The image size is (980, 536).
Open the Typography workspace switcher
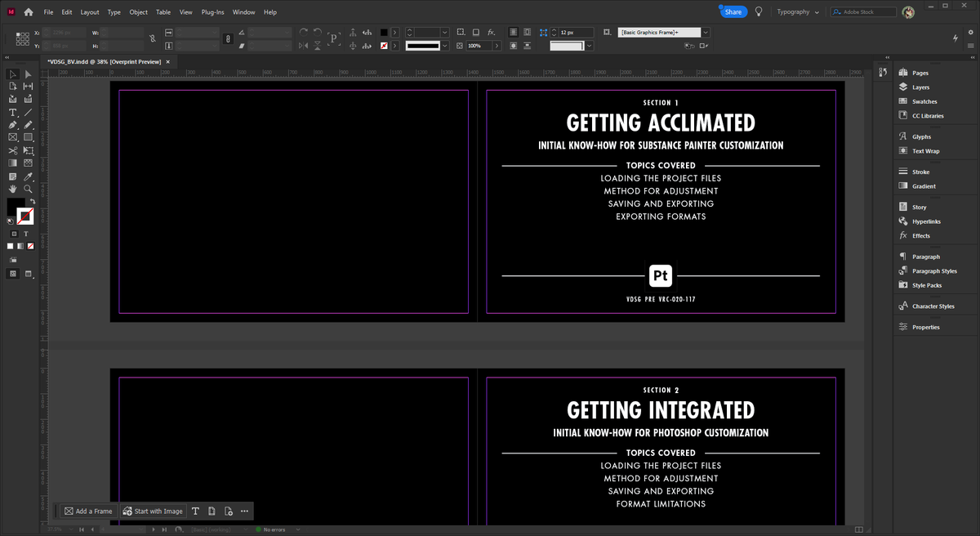pyautogui.click(x=798, y=12)
